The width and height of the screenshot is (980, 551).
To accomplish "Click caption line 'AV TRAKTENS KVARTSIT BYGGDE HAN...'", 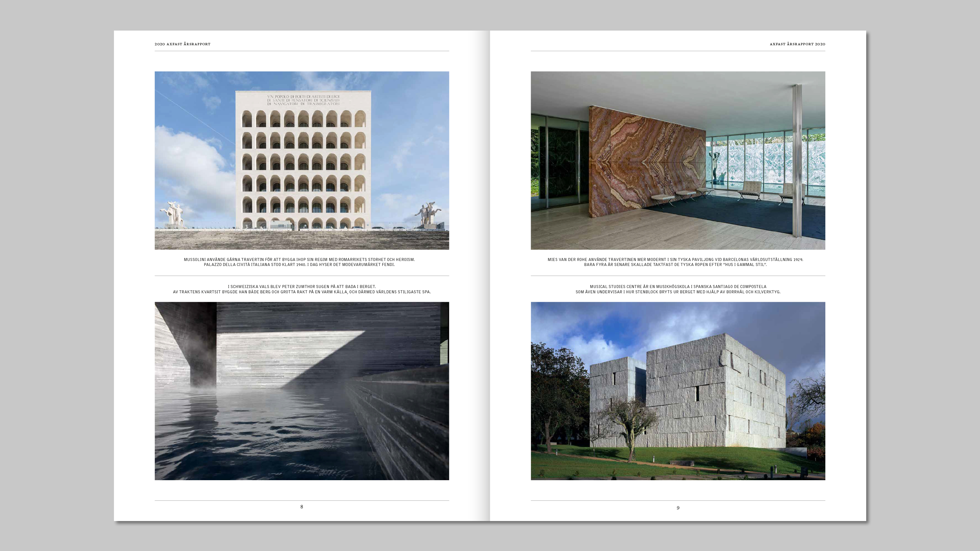I will (x=302, y=292).
